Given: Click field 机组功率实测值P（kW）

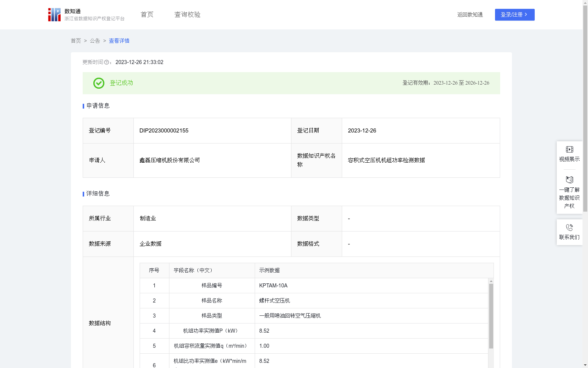Looking at the screenshot, I should (x=212, y=331).
